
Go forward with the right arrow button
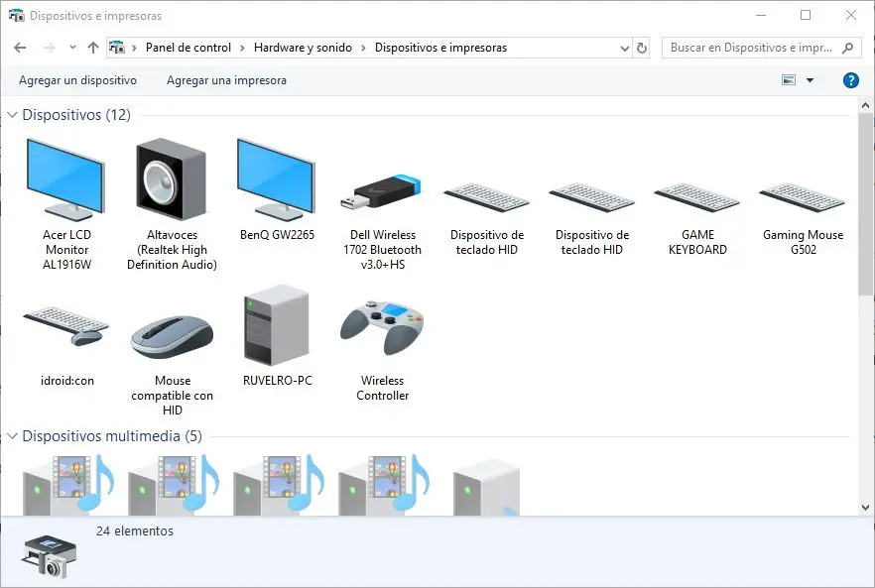(50, 48)
